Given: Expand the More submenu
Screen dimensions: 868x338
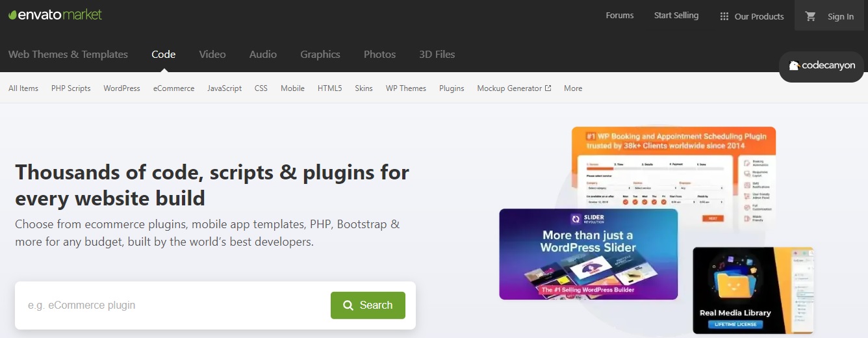Looking at the screenshot, I should click(573, 88).
